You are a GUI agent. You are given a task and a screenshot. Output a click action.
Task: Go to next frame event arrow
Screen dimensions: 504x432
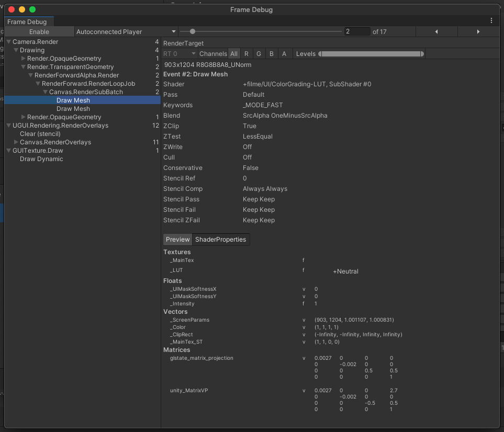(x=478, y=32)
